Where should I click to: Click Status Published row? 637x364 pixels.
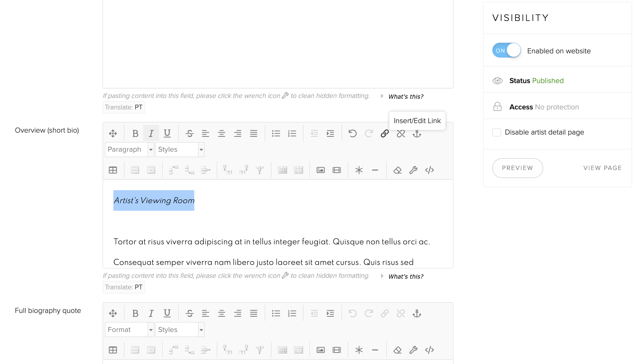(558, 80)
